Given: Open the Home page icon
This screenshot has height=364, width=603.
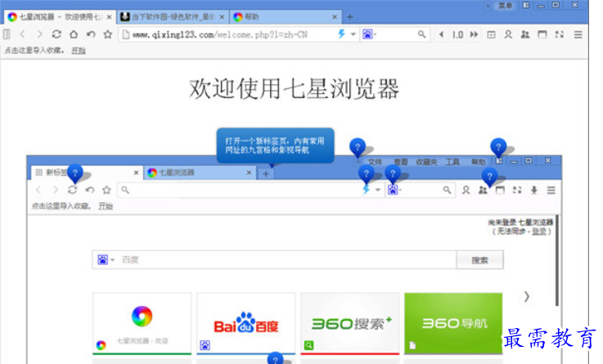Looking at the screenshot, I should pos(74,34).
